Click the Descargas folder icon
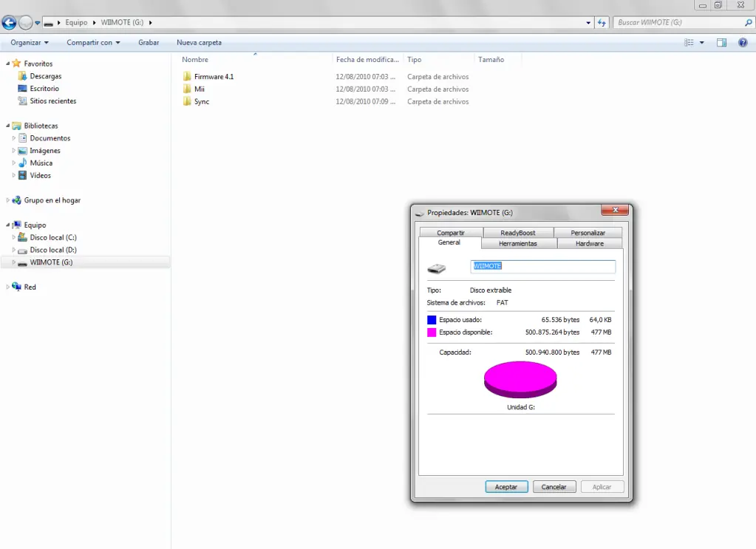Screen dimensions: 756x549 (22, 75)
